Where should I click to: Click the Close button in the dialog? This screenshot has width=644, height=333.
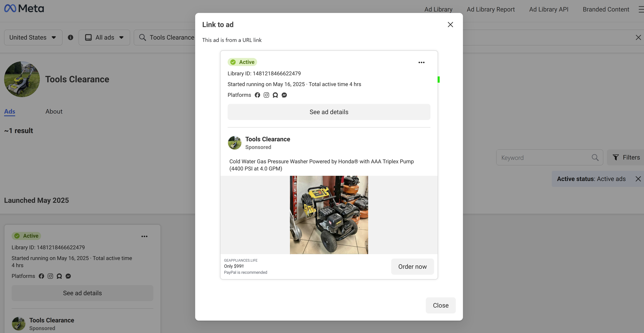[x=440, y=305]
